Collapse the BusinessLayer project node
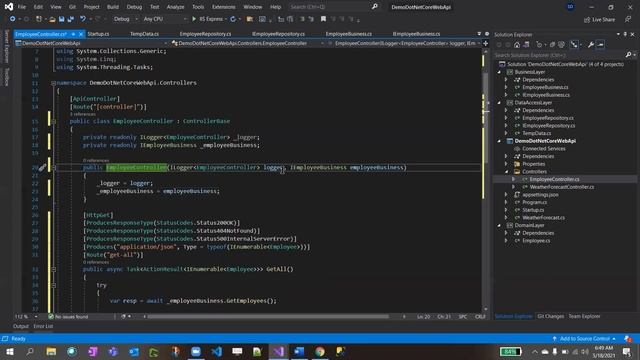Image resolution: width=640 pixels, height=360 pixels. [499, 72]
